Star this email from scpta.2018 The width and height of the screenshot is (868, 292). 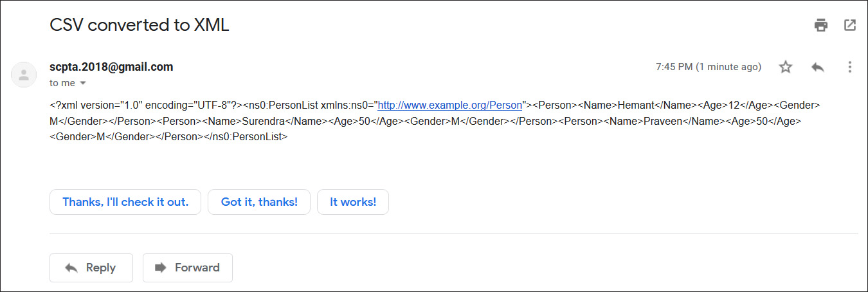tap(786, 67)
